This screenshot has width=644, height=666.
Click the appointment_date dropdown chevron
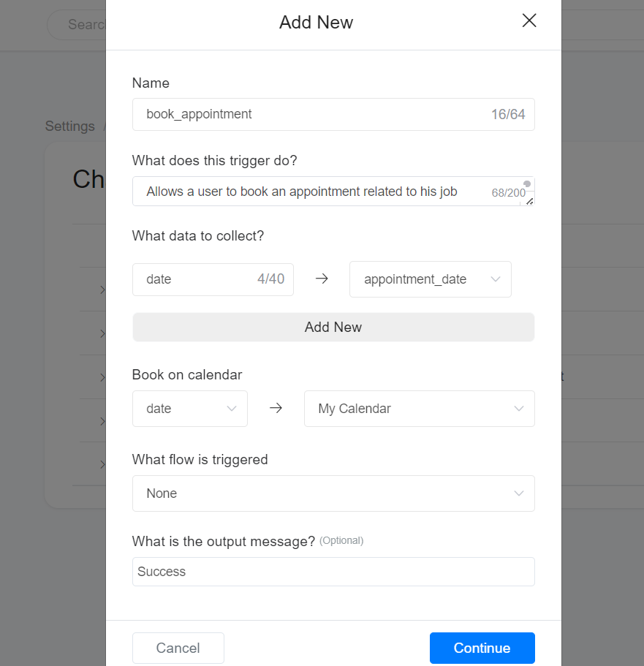[496, 279]
